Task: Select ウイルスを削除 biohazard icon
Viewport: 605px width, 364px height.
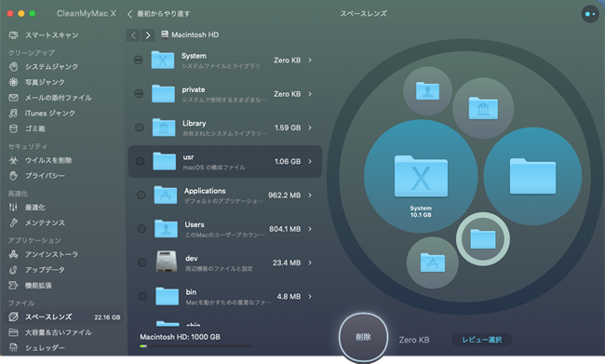Action: tap(14, 160)
